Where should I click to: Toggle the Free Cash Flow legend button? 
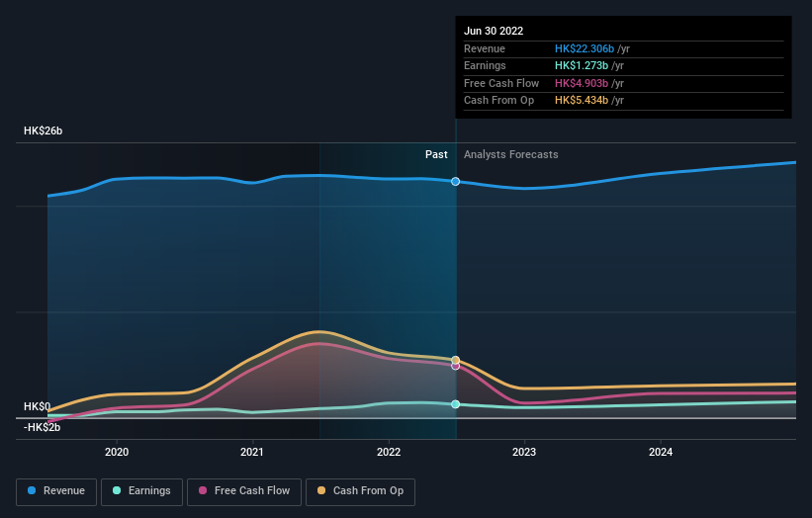(x=244, y=491)
